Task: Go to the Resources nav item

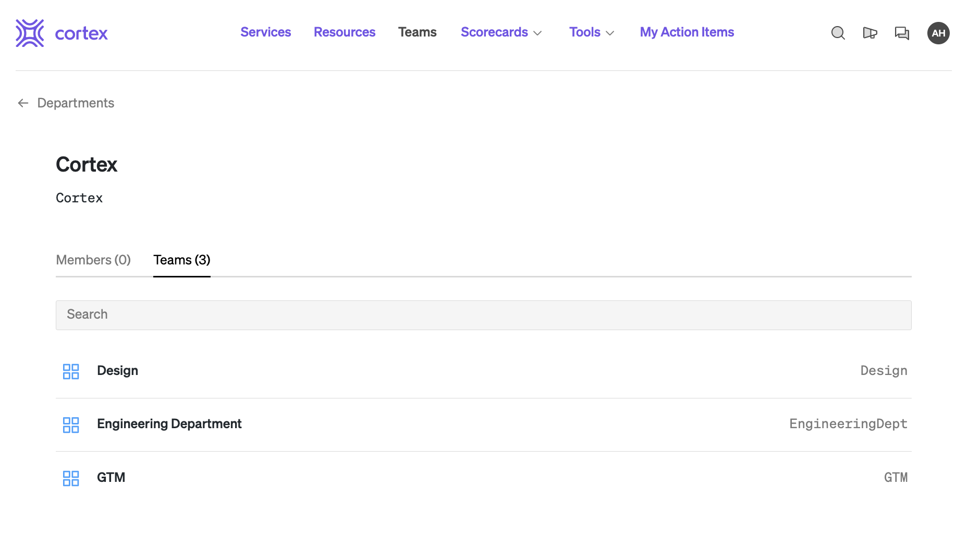Action: click(x=345, y=32)
